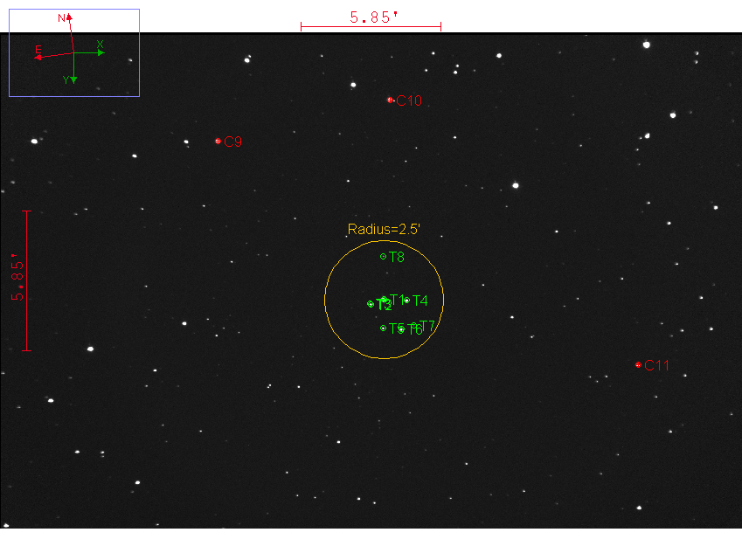Viewport: 742px width, 560px height.
Task: Pick the C11 comparison star aperture
Action: click(x=638, y=364)
